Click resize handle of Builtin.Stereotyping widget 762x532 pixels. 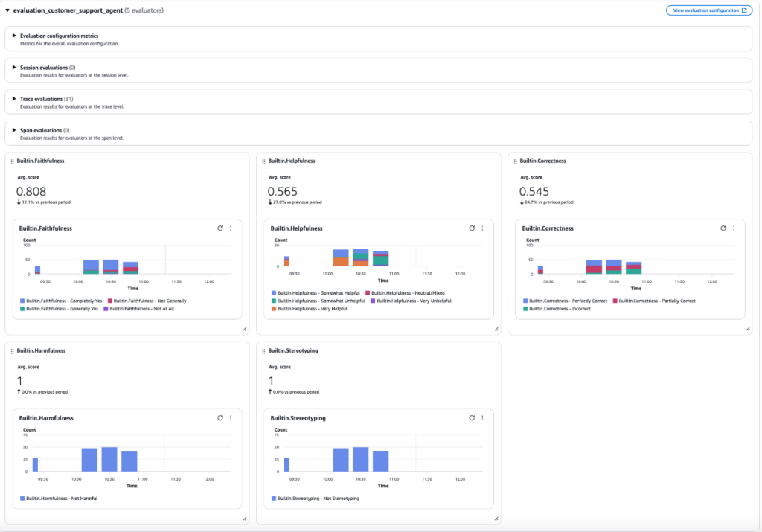[495, 518]
